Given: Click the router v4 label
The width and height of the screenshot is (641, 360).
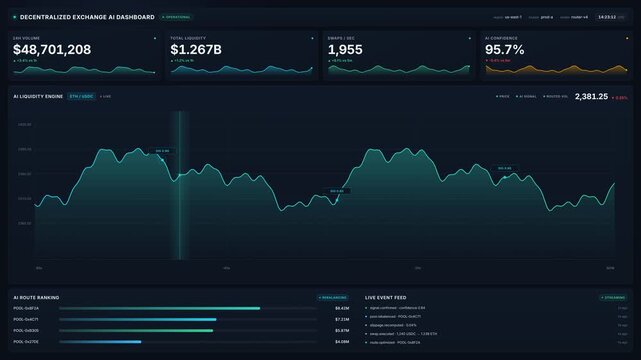Looking at the screenshot, I should tap(579, 17).
